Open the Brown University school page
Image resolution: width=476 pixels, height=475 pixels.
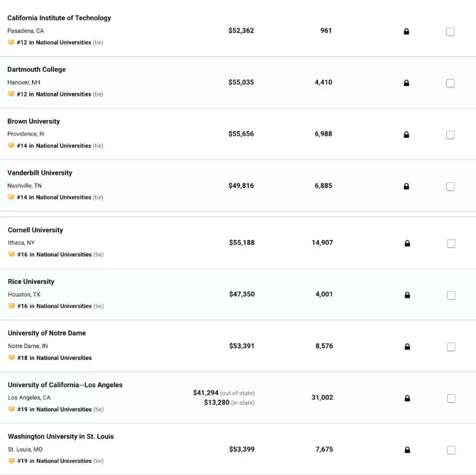pos(33,121)
